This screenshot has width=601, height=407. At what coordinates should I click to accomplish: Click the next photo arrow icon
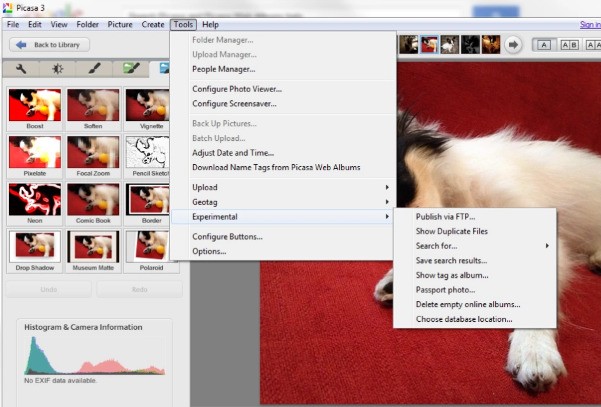pos(513,44)
